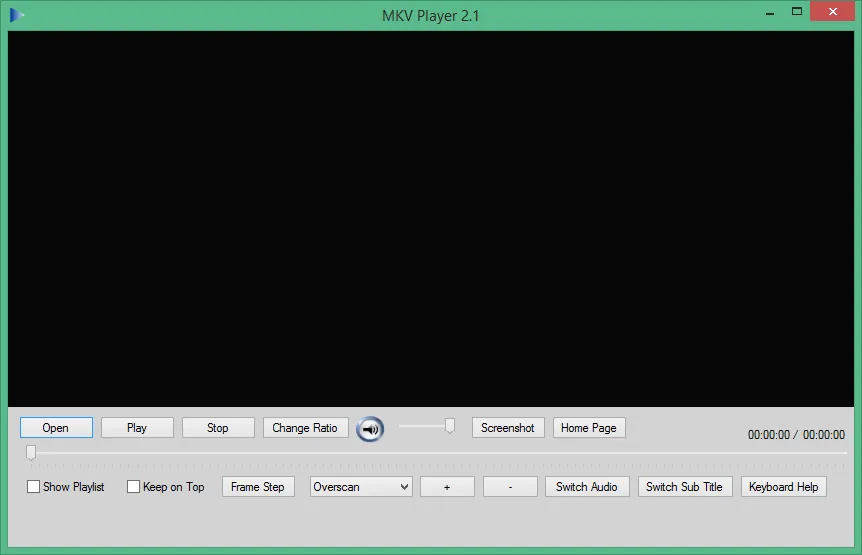This screenshot has height=555, width=862.
Task: Click the seek bar handle
Action: 31,452
